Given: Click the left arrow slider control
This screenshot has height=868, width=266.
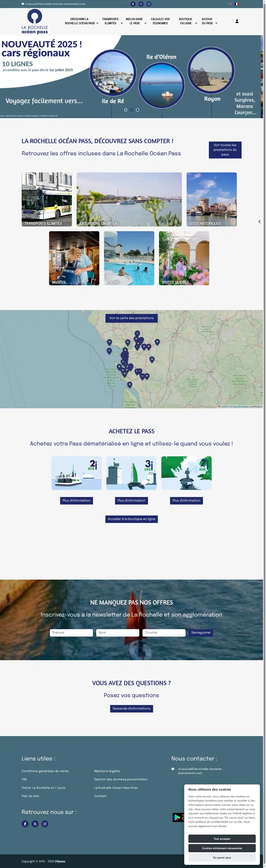Looking at the screenshot, I should [x=259, y=221].
